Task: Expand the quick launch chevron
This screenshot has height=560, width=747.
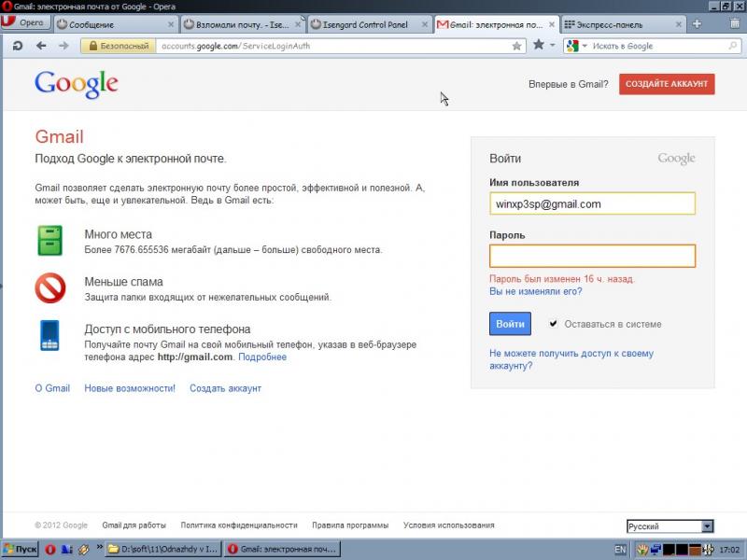Action: (100, 547)
